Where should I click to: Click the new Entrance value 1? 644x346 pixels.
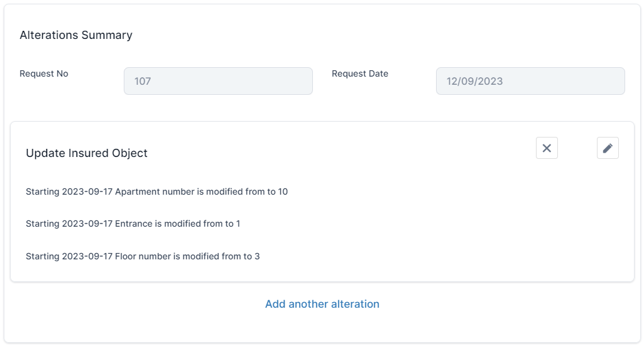(x=238, y=224)
